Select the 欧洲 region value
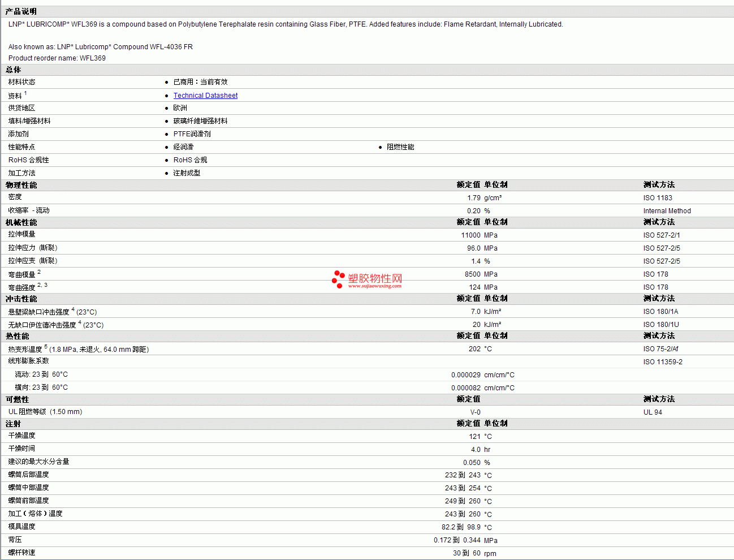The height and width of the screenshot is (560, 734). [x=180, y=108]
